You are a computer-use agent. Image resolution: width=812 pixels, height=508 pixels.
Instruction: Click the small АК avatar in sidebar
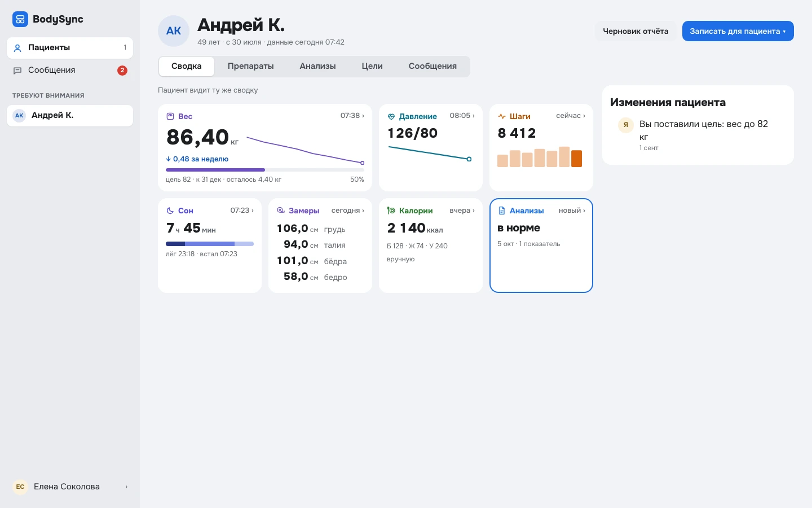point(19,116)
